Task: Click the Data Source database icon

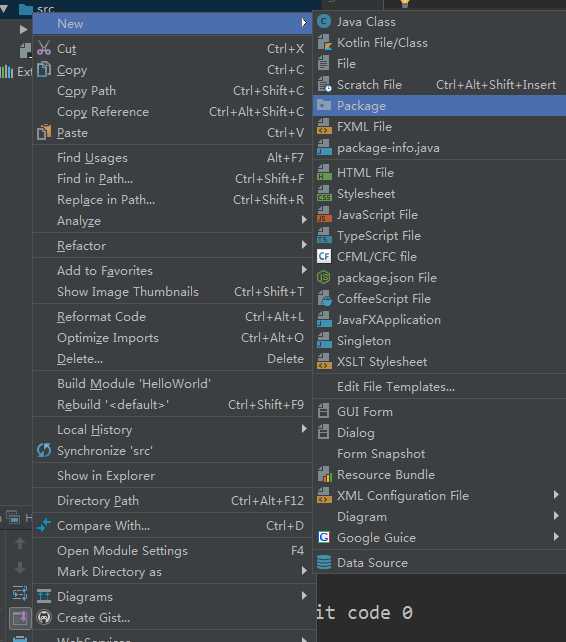Action: [x=324, y=563]
